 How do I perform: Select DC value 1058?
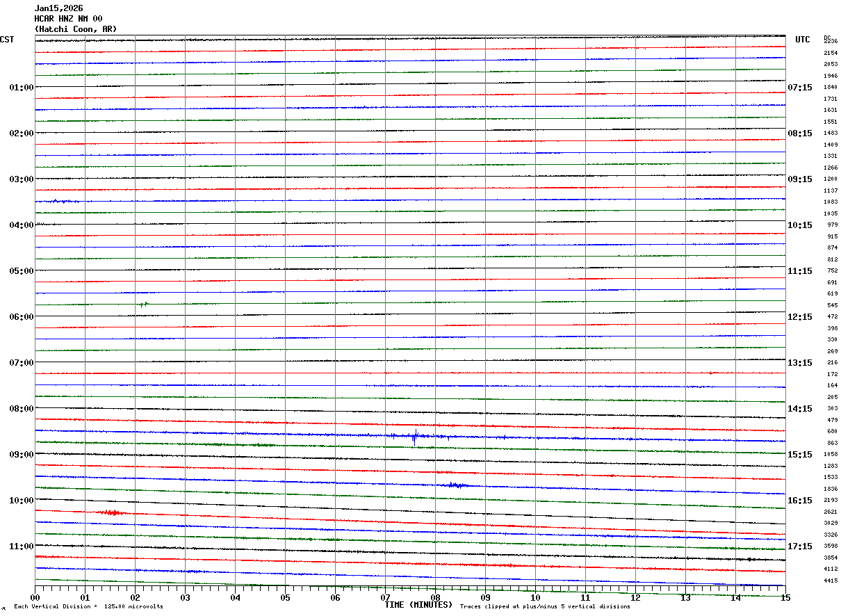tap(831, 455)
